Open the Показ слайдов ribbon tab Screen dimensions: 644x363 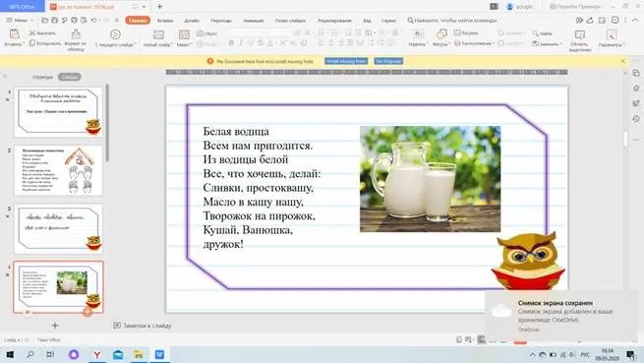point(290,20)
